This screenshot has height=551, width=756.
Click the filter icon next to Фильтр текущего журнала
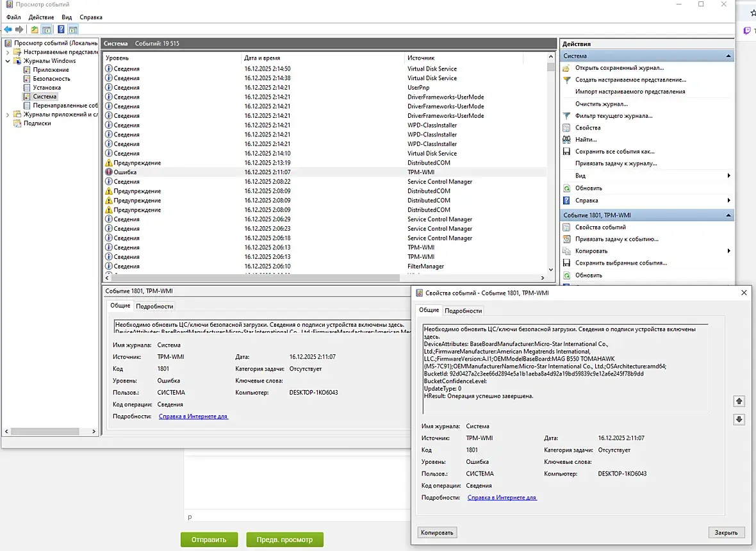567,116
